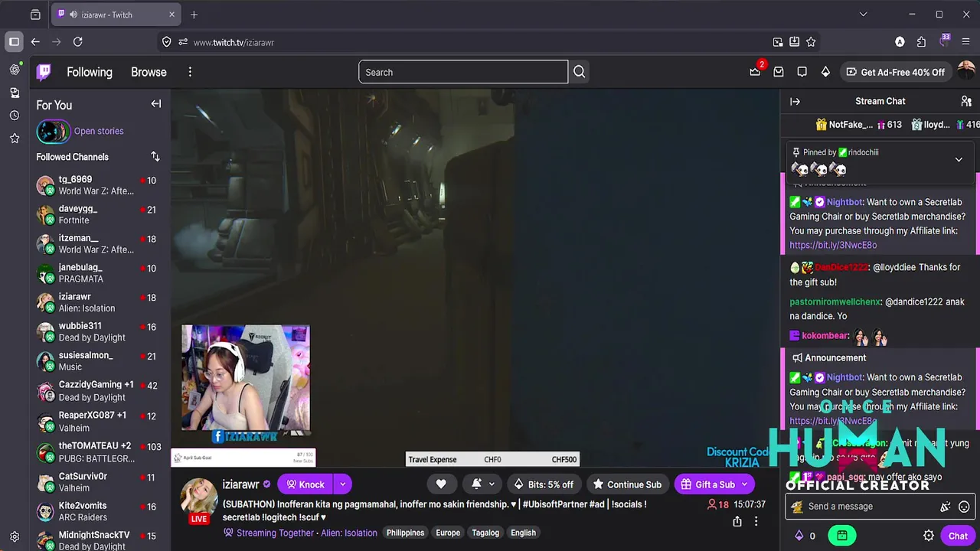
Task: Open Prime loot crown with badge
Action: pos(756,71)
